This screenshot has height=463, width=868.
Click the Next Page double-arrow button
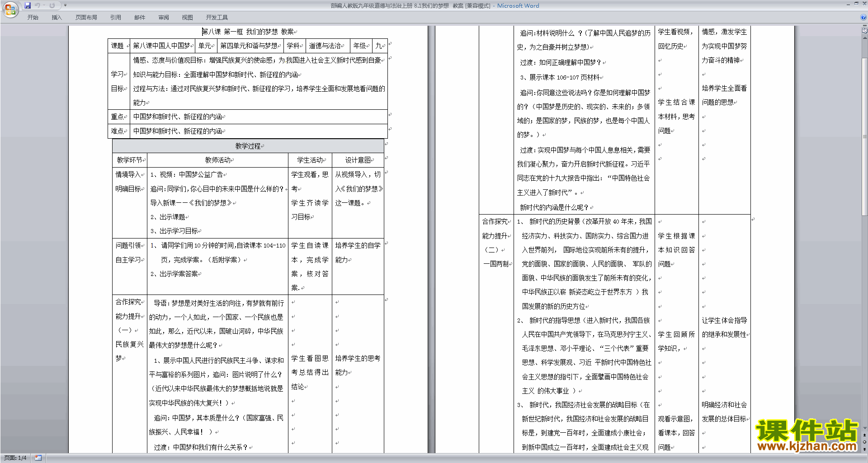click(x=865, y=449)
